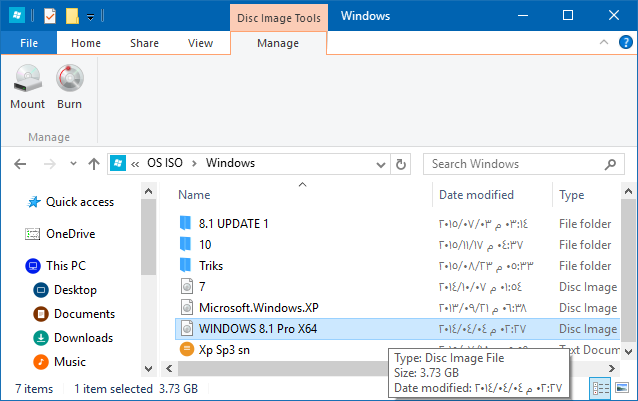Click the file list scroll down arrow
This screenshot has height=401, width=638.
coord(628,351)
